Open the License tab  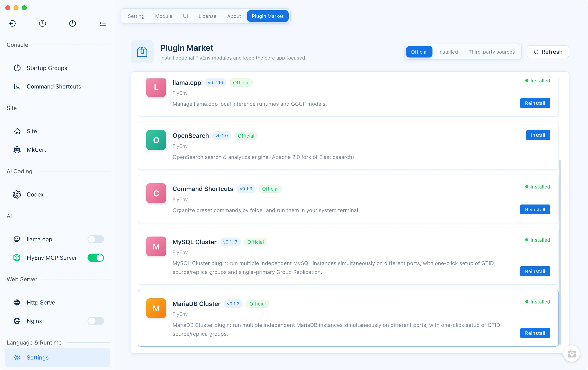click(x=207, y=16)
